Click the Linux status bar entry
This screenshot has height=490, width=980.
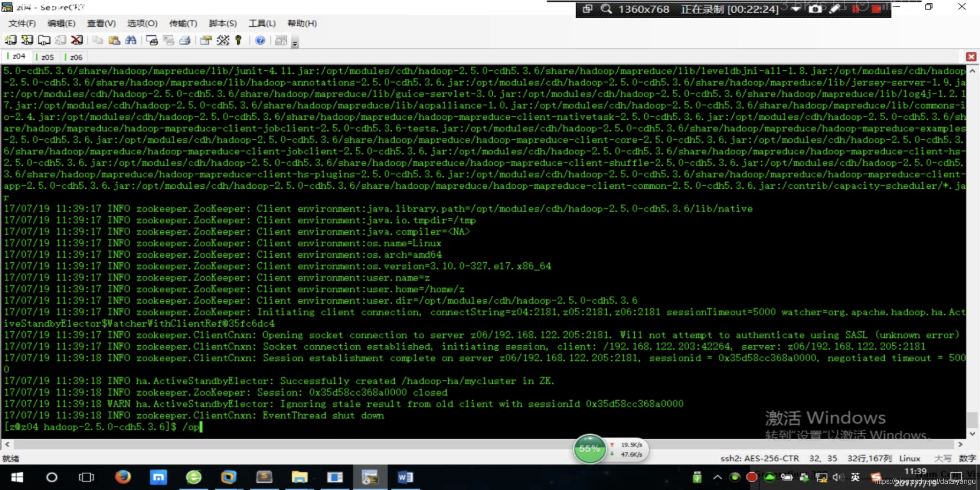[x=910, y=458]
